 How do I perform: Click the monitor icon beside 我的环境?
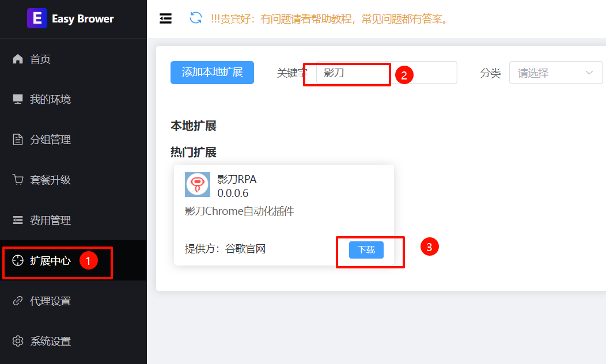pyautogui.click(x=18, y=99)
